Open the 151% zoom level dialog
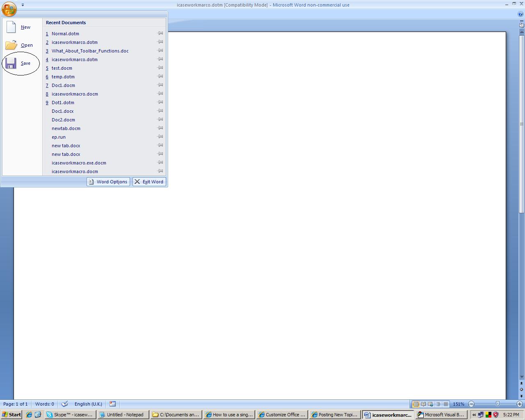525x420 pixels. click(x=459, y=404)
